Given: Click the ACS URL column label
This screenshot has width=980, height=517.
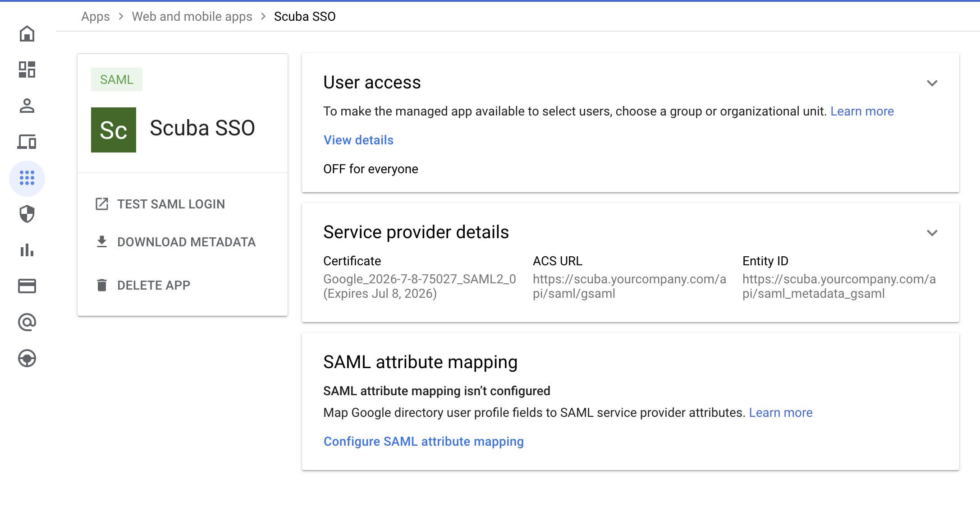Looking at the screenshot, I should point(558,261).
